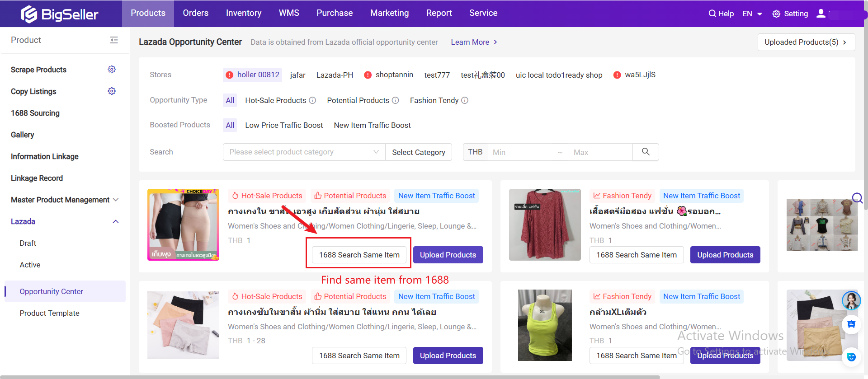Click the price range search magnifier icon
The height and width of the screenshot is (379, 868).
(646, 152)
